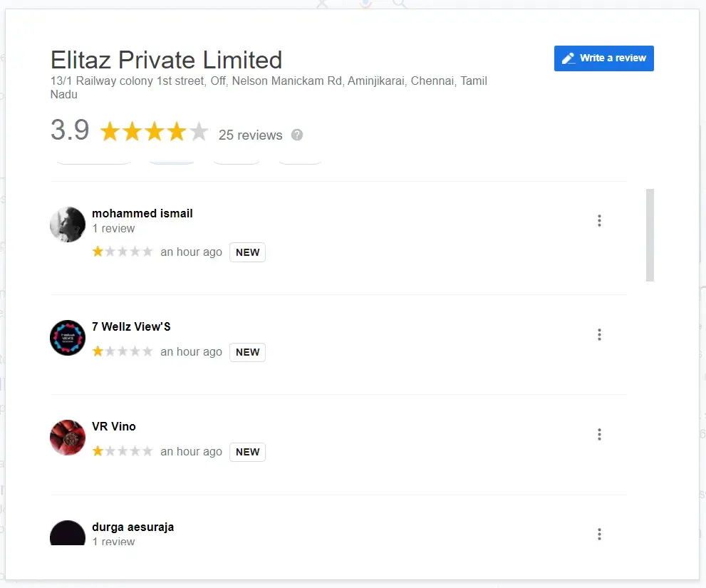
Task: Click mohammed ismail's profile picture
Action: 68,225
